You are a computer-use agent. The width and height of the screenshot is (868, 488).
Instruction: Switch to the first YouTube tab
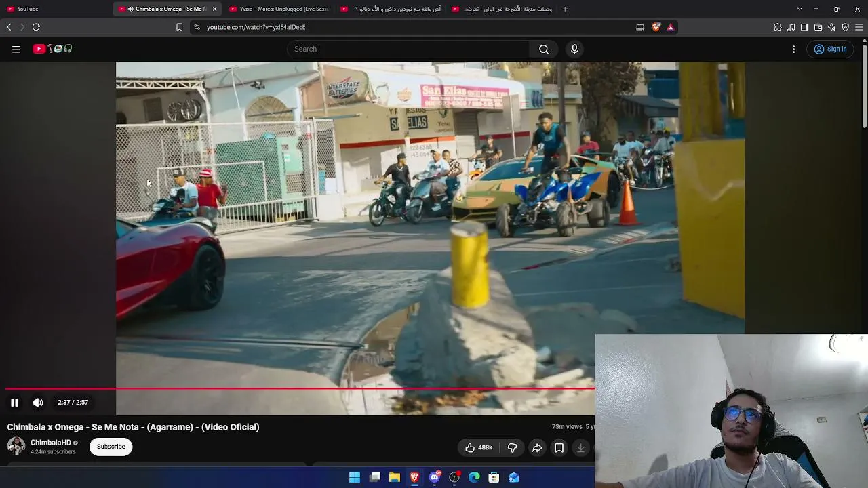pos(56,9)
